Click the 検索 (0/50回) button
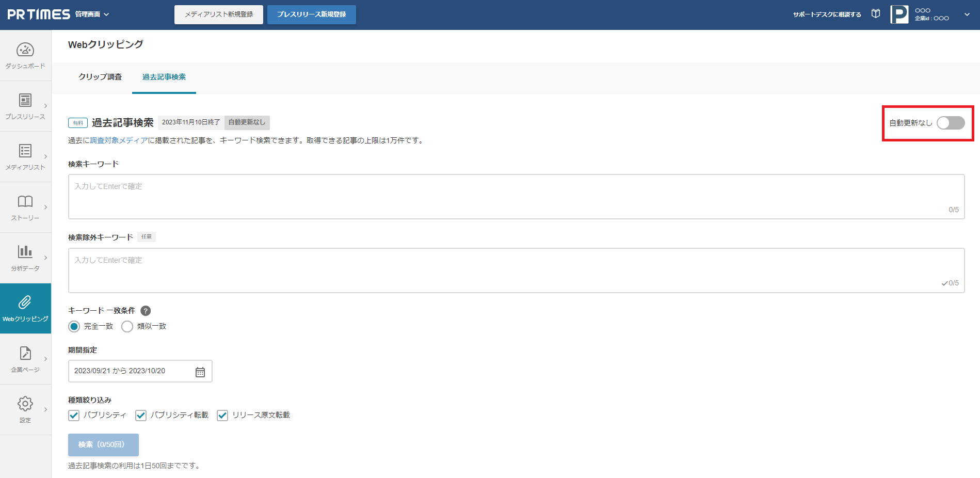This screenshot has height=478, width=980. coord(103,445)
